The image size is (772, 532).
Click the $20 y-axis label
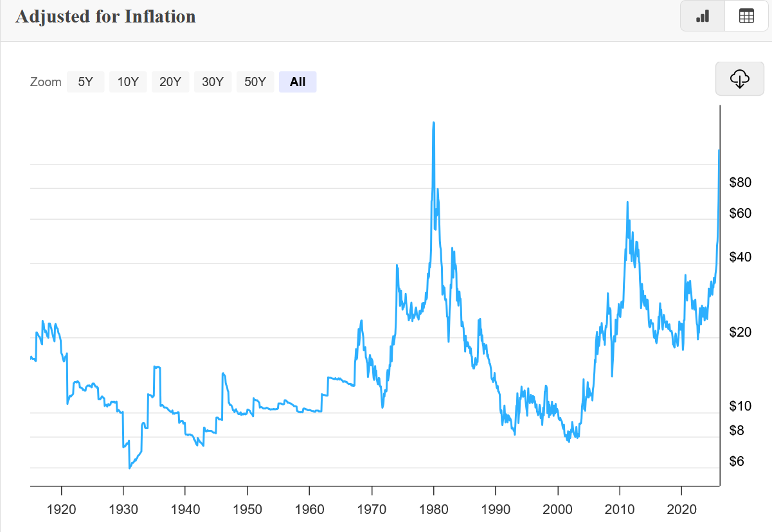(741, 332)
